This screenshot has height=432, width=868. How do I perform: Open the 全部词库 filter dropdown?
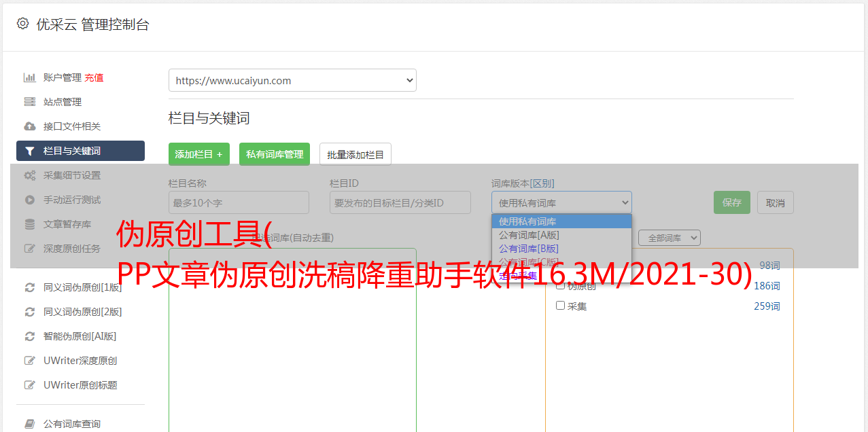tap(670, 238)
